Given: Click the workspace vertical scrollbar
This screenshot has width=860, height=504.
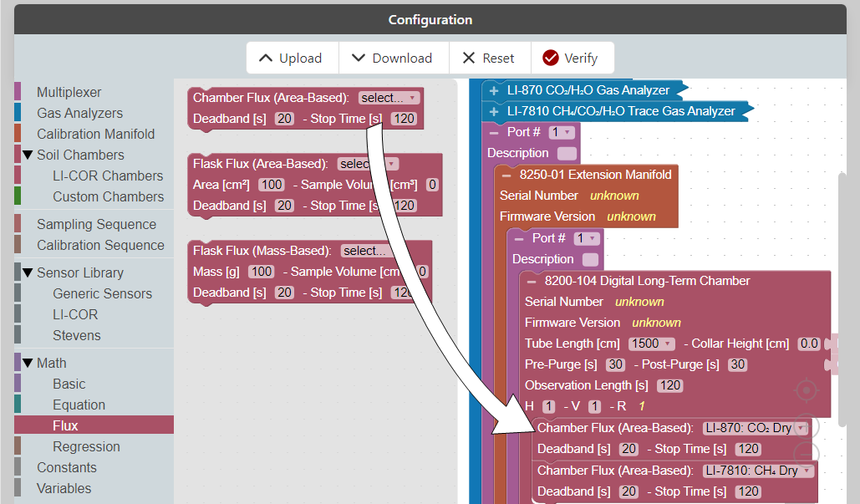Looking at the screenshot, I should 842,299.
